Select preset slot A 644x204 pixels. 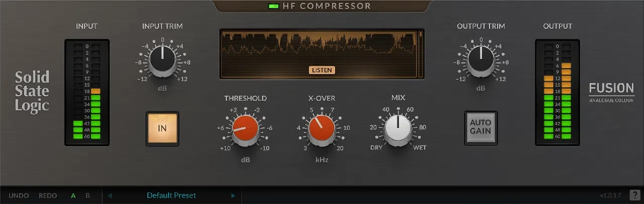pos(73,195)
